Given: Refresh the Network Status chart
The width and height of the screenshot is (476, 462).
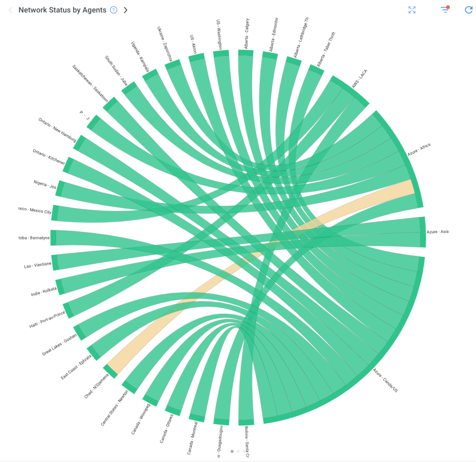Looking at the screenshot, I should 469,10.
